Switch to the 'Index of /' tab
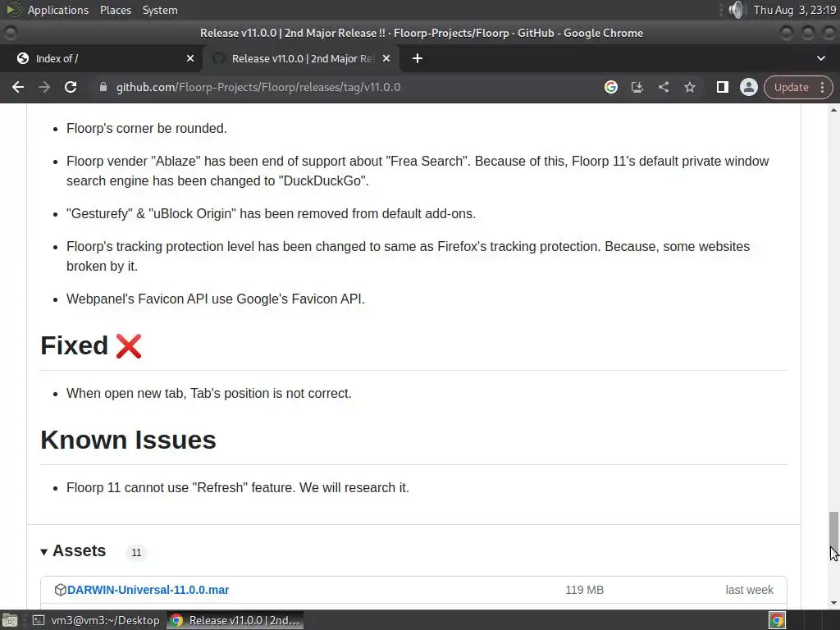 click(101, 58)
